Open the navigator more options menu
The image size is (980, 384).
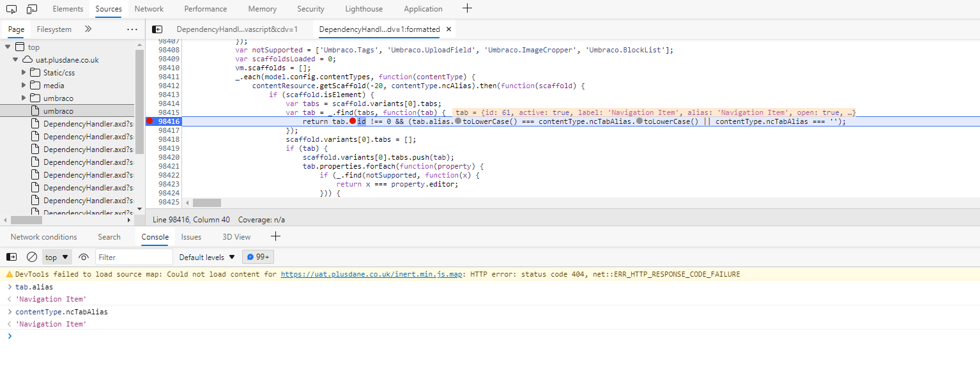click(x=132, y=29)
